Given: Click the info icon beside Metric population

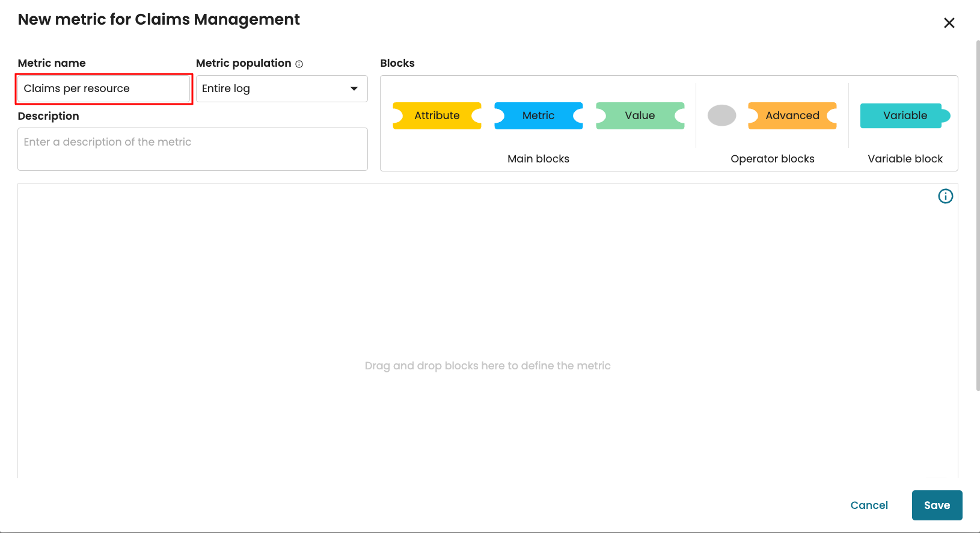Looking at the screenshot, I should (299, 64).
